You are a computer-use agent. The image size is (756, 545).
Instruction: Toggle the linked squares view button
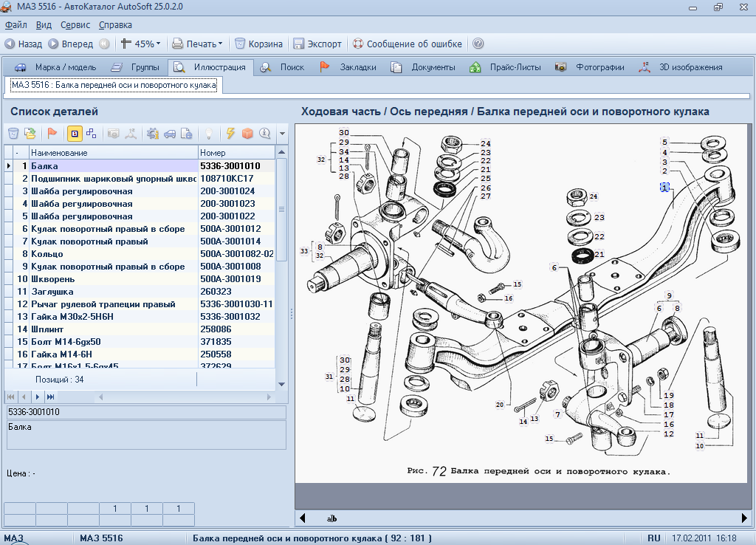pos(92,134)
